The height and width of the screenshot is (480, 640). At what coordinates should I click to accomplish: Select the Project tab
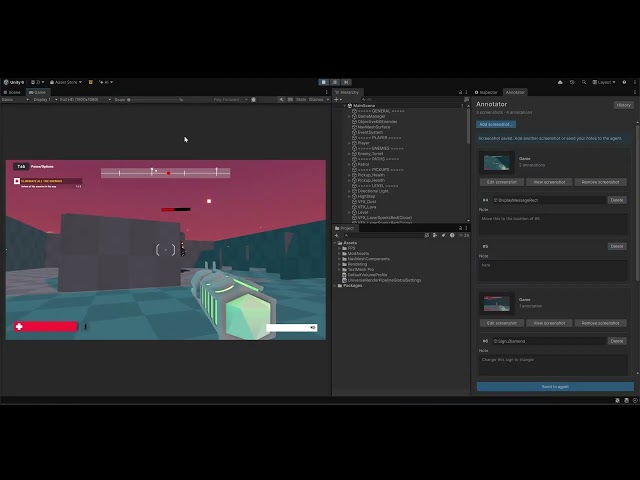tap(345, 228)
